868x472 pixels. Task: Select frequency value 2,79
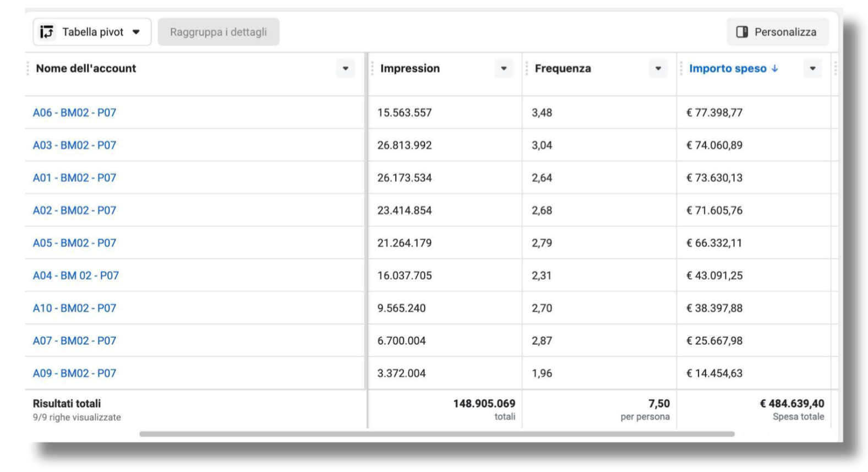[x=542, y=242]
